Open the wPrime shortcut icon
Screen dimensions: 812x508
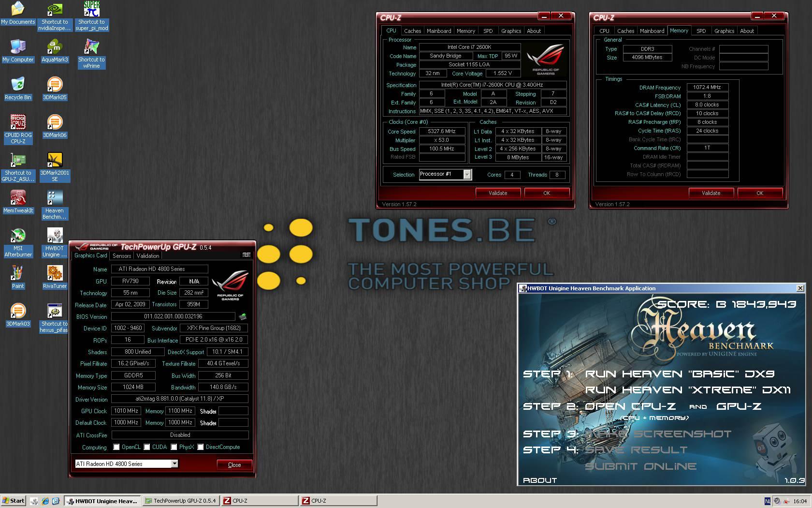(x=91, y=54)
